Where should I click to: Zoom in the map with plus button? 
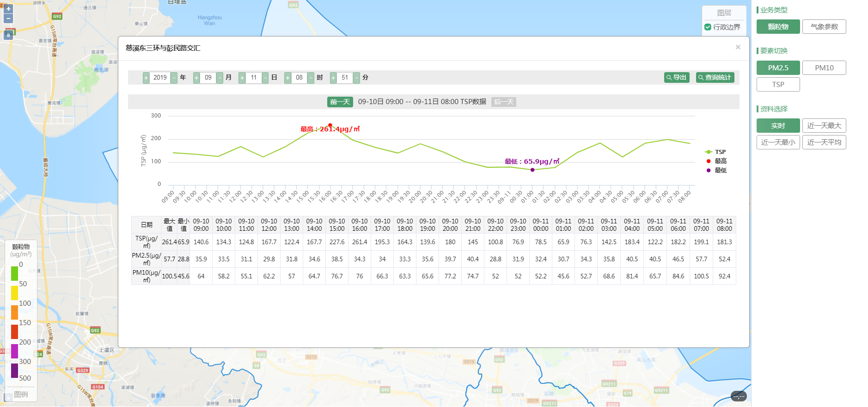(8, 9)
